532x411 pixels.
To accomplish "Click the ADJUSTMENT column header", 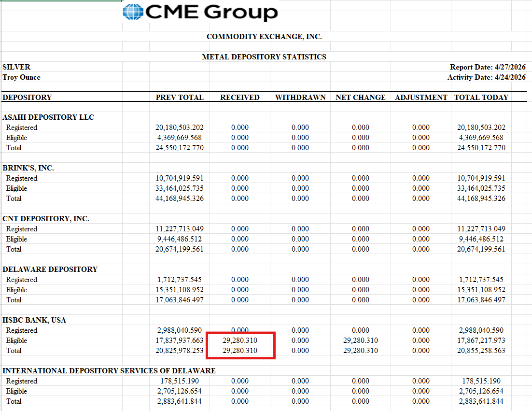I will (x=420, y=98).
